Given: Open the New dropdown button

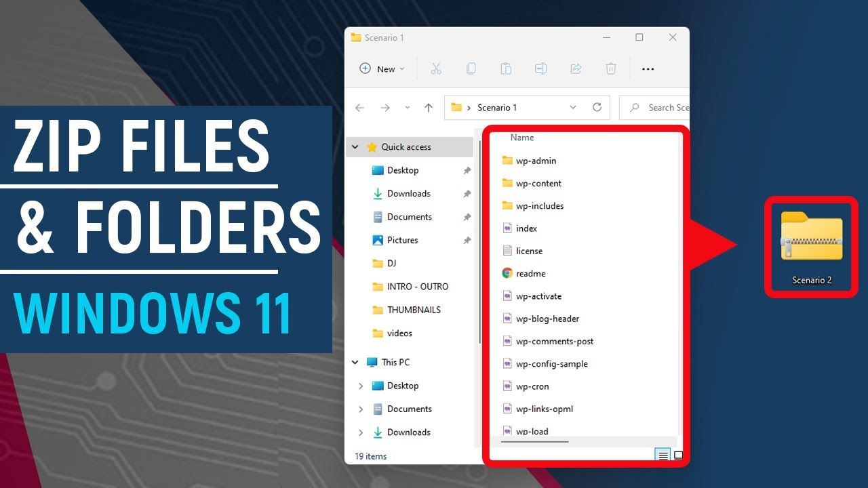Looking at the screenshot, I should (382, 68).
